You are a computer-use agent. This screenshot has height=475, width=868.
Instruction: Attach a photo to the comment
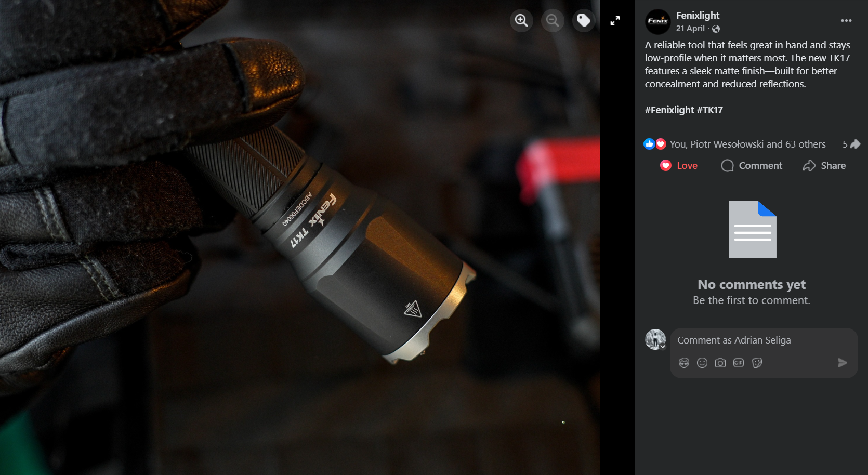coord(720,363)
